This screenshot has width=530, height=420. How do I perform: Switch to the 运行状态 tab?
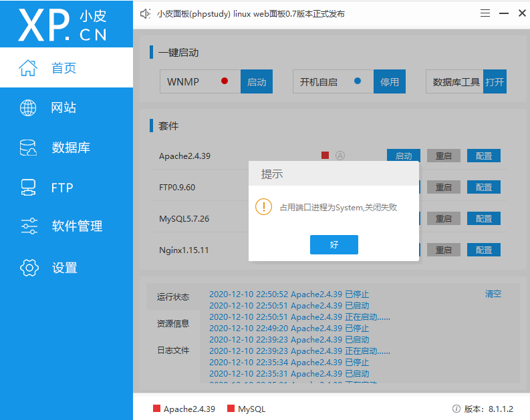coord(173,296)
